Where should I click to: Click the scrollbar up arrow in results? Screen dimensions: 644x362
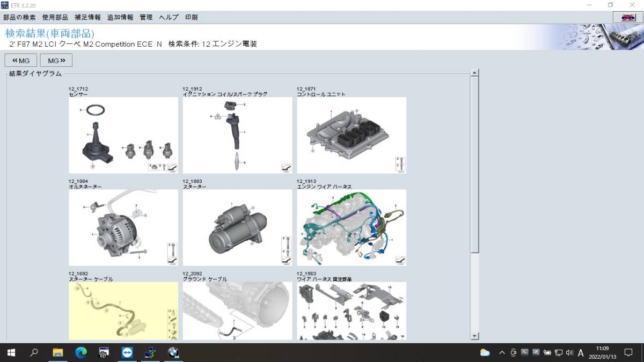pyautogui.click(x=474, y=73)
